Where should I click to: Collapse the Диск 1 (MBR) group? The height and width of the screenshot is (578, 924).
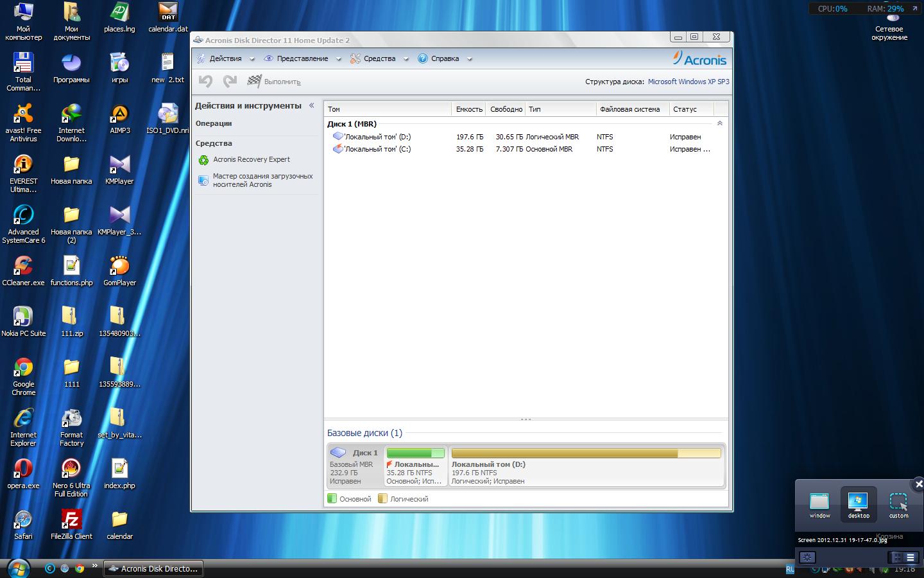point(719,123)
